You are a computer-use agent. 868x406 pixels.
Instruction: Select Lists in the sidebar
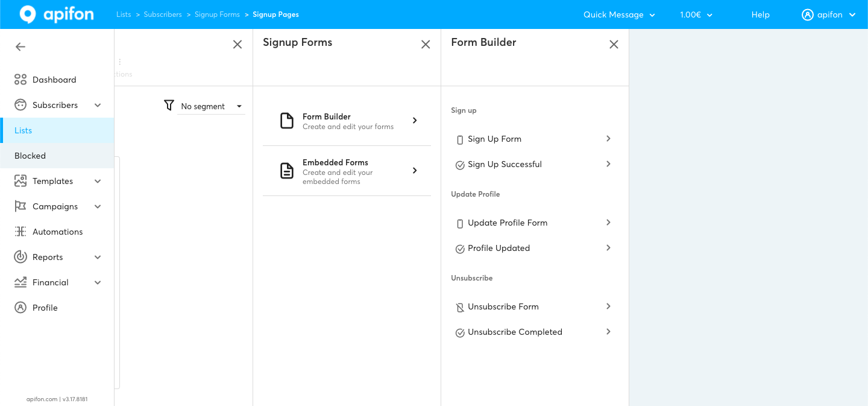click(24, 130)
